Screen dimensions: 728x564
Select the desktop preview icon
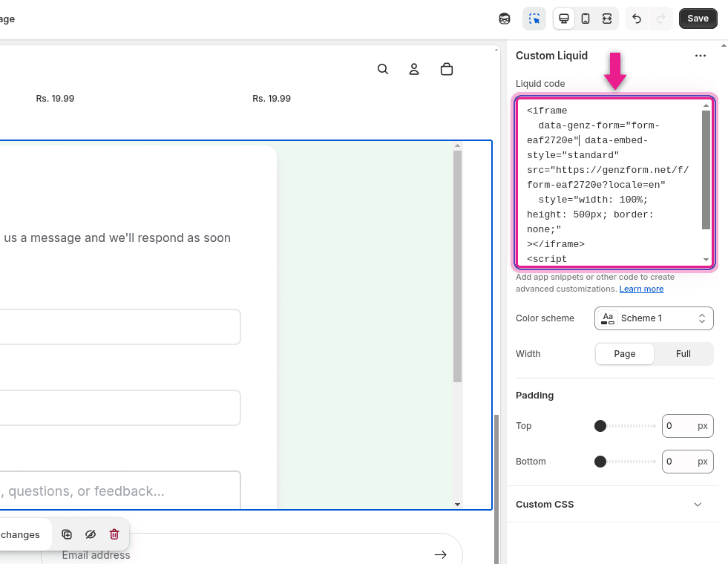563,19
